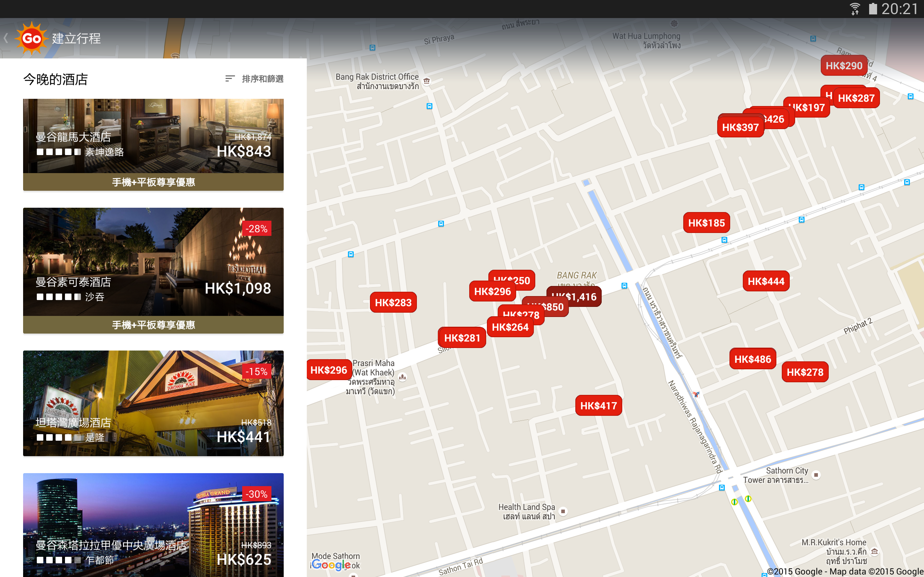Tap the back arrow beside Go logo
The height and width of the screenshot is (577, 924).
coord(6,38)
